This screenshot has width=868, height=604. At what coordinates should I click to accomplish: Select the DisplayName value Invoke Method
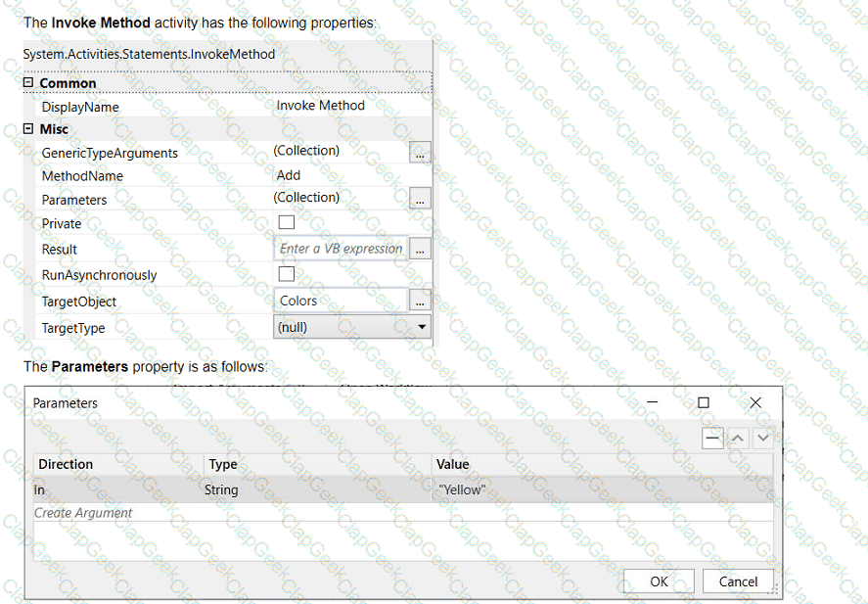tap(321, 105)
